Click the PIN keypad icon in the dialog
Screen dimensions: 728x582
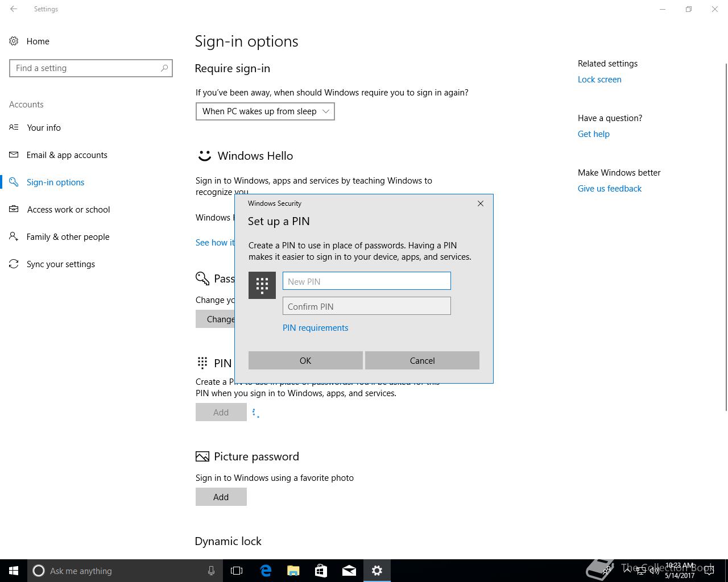click(262, 285)
